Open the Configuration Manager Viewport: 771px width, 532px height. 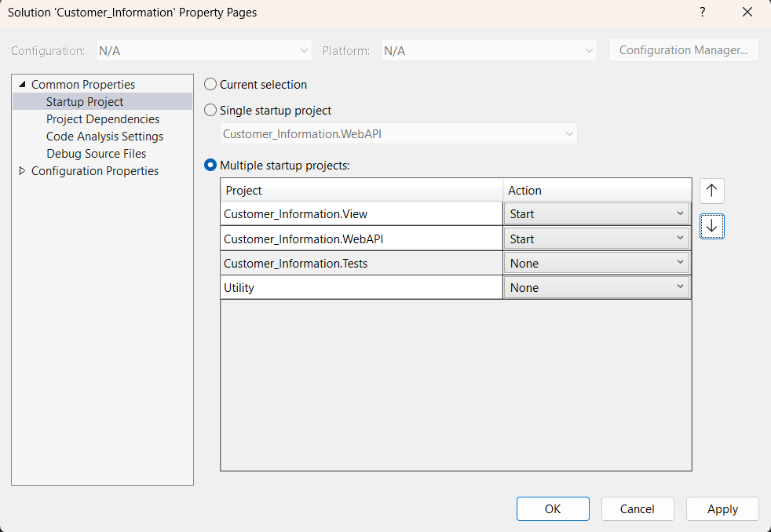pos(683,49)
